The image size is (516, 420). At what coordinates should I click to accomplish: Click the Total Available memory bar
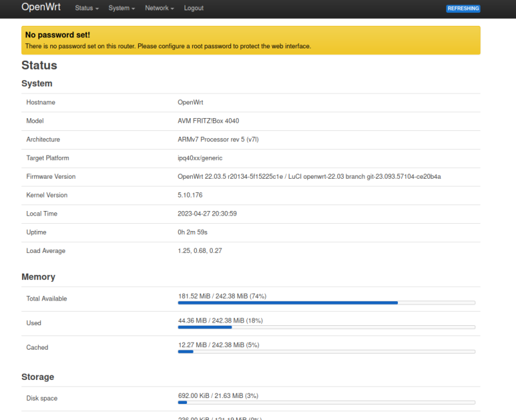point(326,302)
